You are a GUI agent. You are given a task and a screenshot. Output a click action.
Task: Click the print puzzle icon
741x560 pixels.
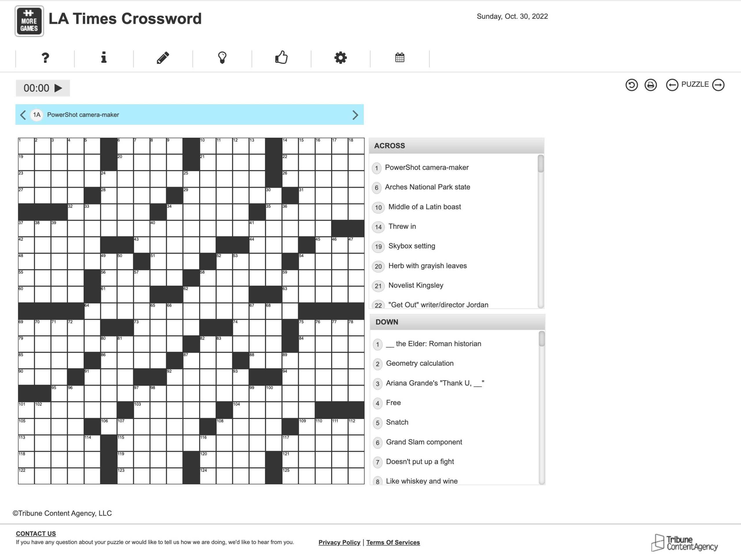point(651,85)
